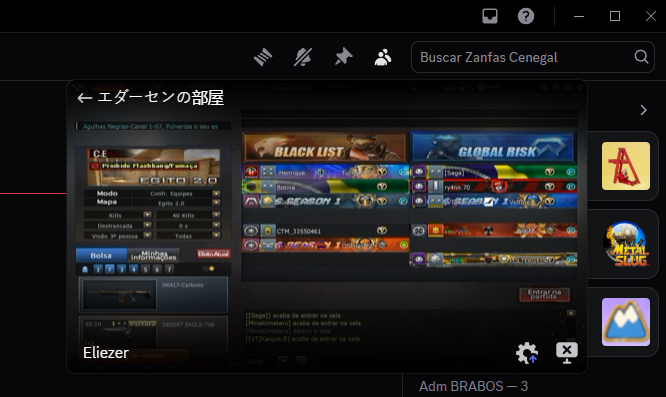
Task: Click the Eliezer streamer name label
Action: [106, 353]
